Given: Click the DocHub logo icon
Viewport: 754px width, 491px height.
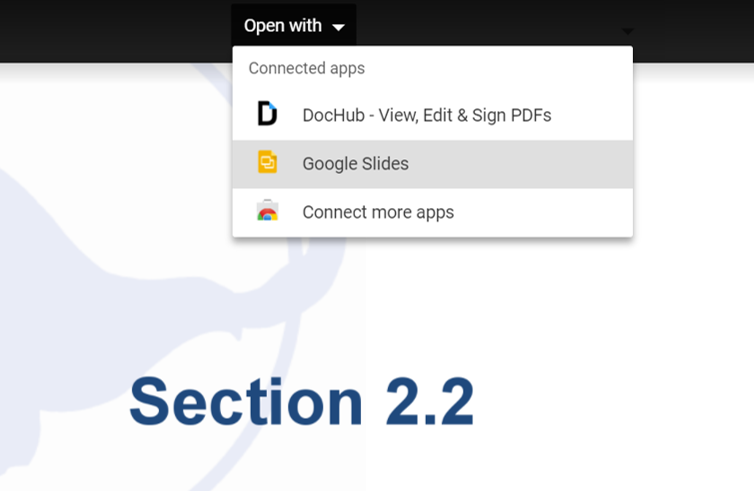Looking at the screenshot, I should pyautogui.click(x=267, y=114).
